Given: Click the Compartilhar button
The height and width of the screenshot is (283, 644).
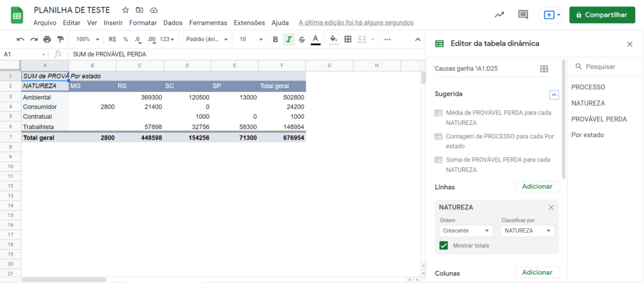Looking at the screenshot, I should pos(602,15).
